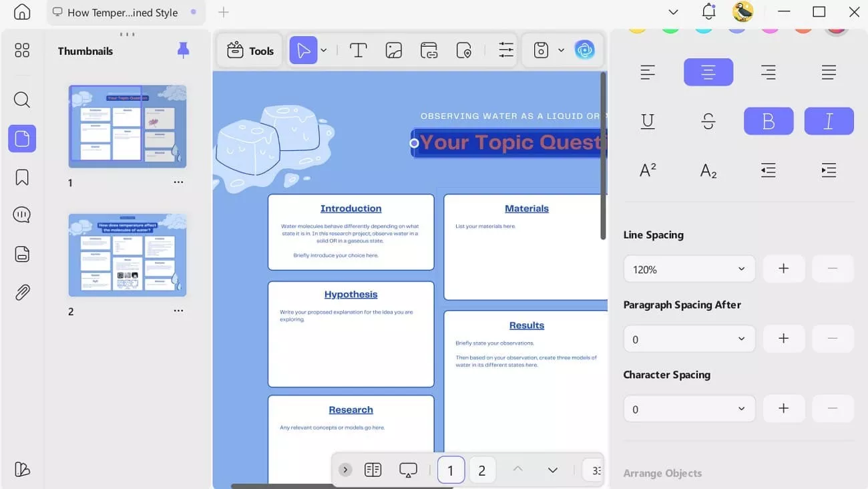
Task: Select the Add Text tool
Action: coord(359,50)
